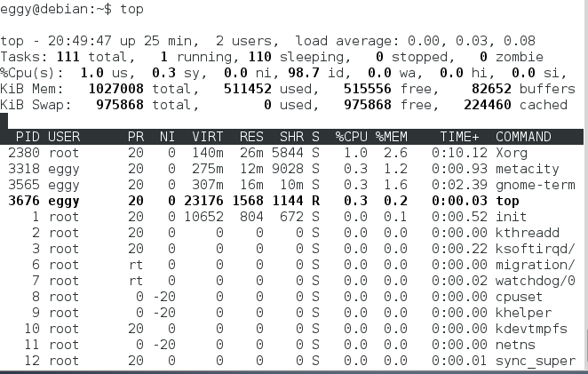The image size is (588, 374).
Task: Click the 110 sleeping tasks value
Action: (x=260, y=57)
